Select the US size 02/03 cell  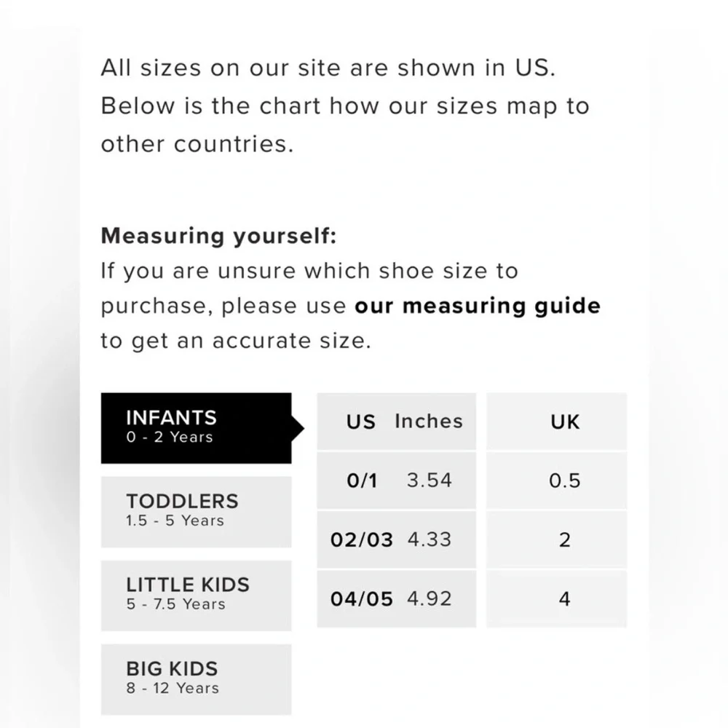coord(361,540)
